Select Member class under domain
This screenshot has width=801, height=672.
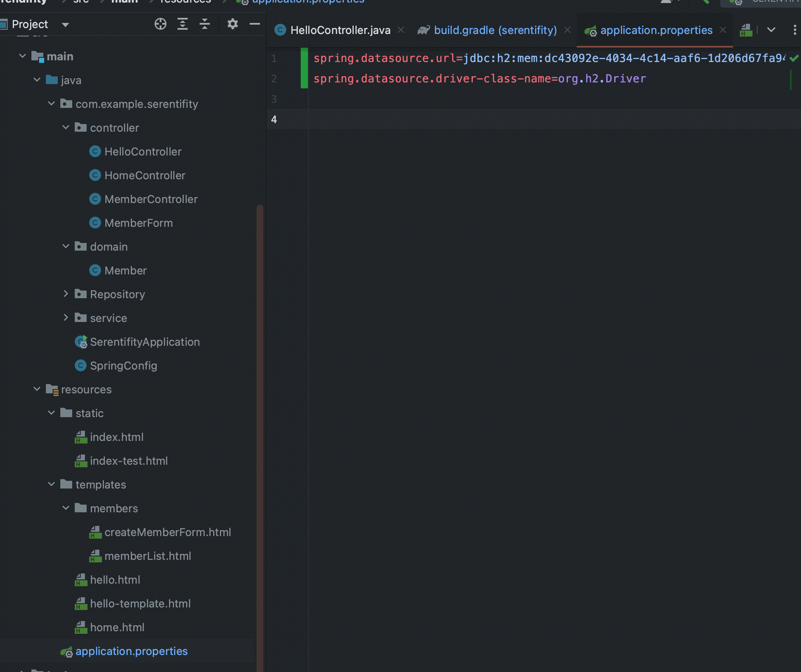(125, 271)
